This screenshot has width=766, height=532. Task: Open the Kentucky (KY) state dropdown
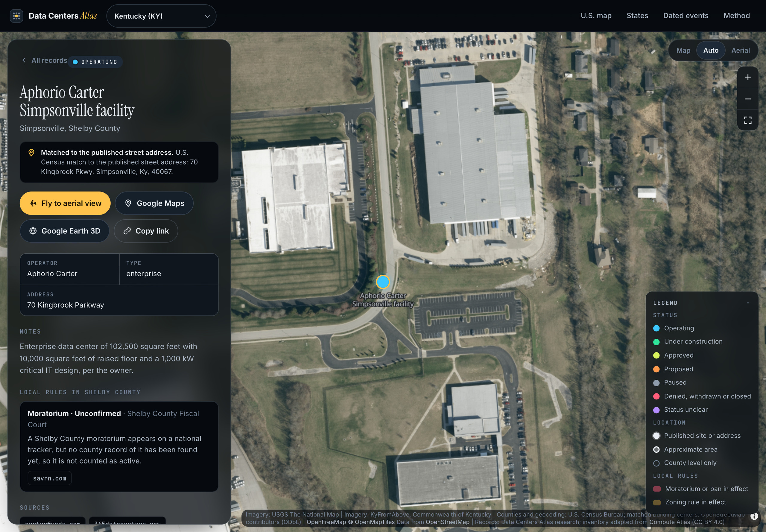161,16
